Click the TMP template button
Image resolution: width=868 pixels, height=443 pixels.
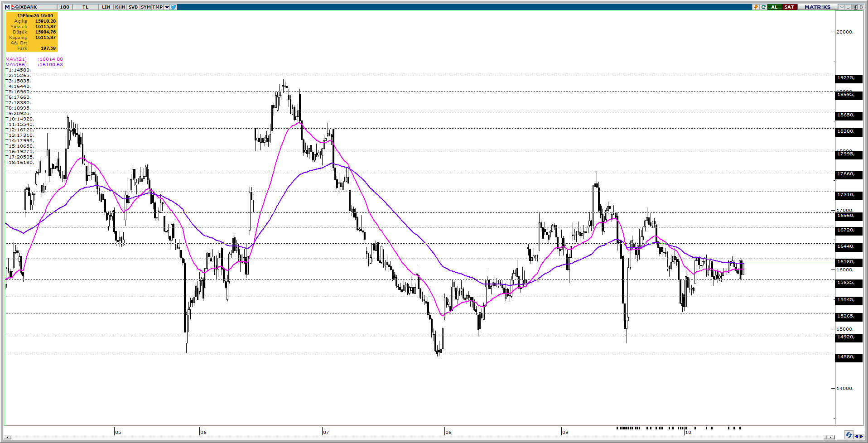(158, 7)
